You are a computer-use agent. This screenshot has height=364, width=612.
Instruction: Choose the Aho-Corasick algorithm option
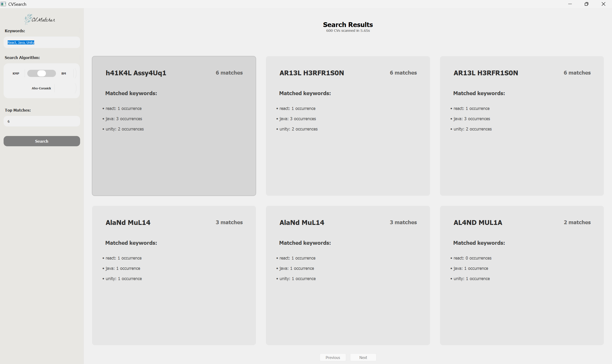41,88
